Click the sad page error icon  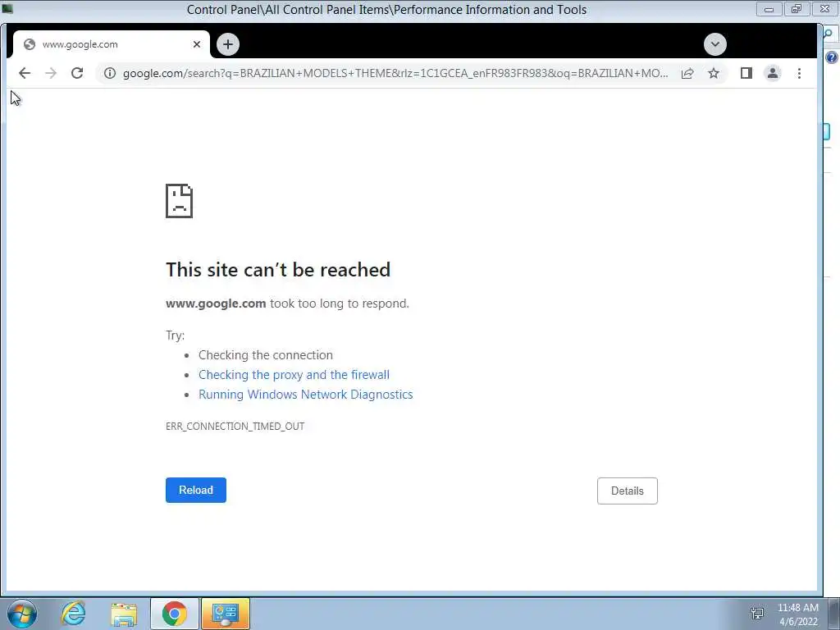pos(179,201)
